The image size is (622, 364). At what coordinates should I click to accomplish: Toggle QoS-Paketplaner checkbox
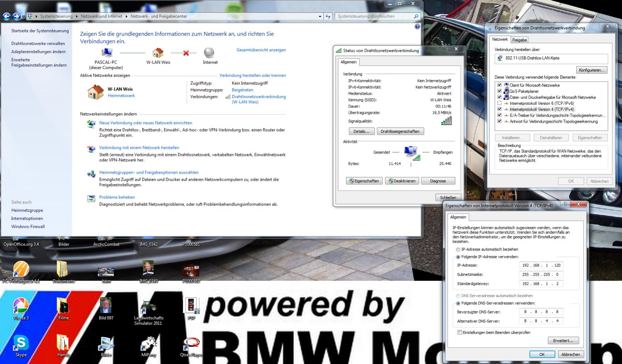pos(500,91)
